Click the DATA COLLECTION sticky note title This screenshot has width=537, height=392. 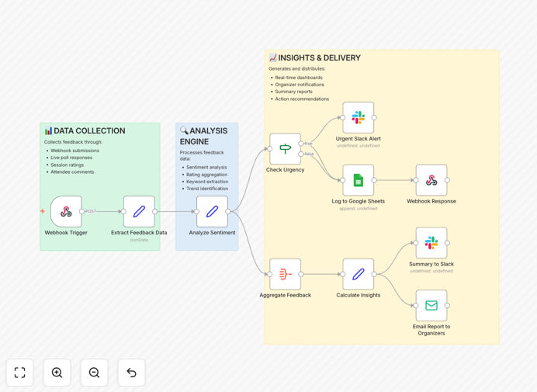(x=85, y=131)
